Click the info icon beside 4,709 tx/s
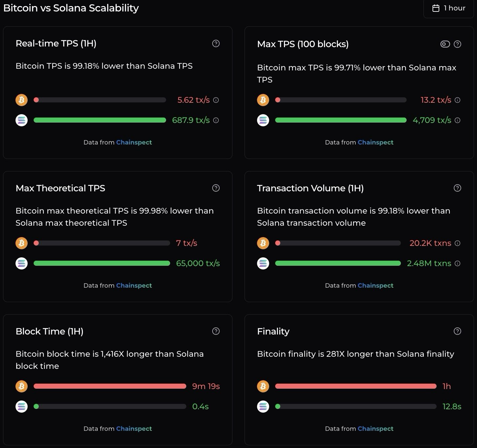 [x=457, y=120]
